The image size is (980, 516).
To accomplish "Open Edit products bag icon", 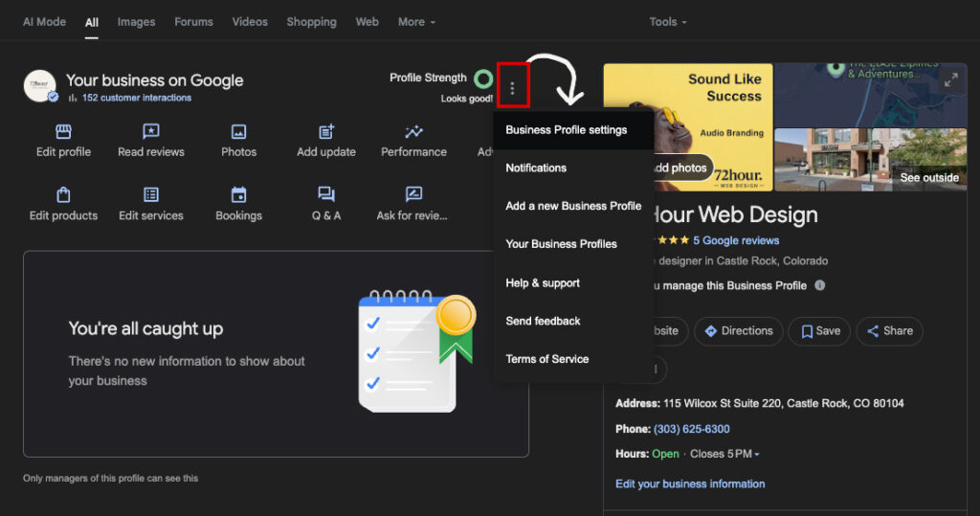I will [x=63, y=194].
